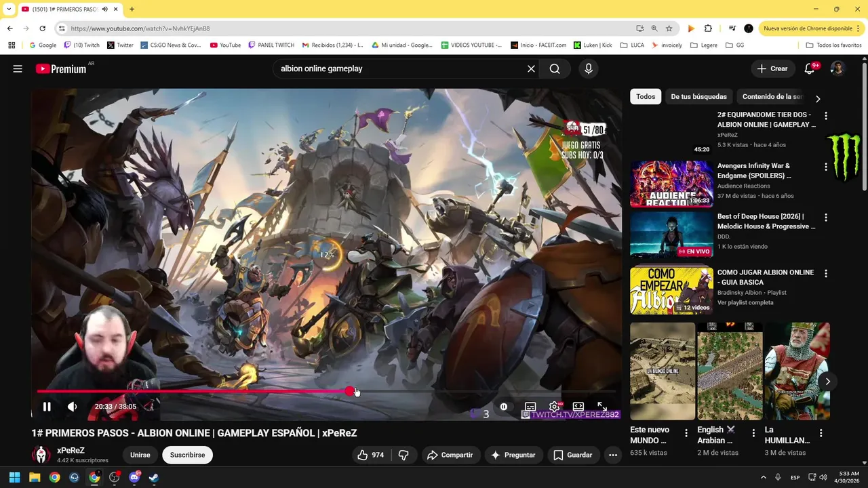
Task: Open a new Chrome tab
Action: (132, 9)
